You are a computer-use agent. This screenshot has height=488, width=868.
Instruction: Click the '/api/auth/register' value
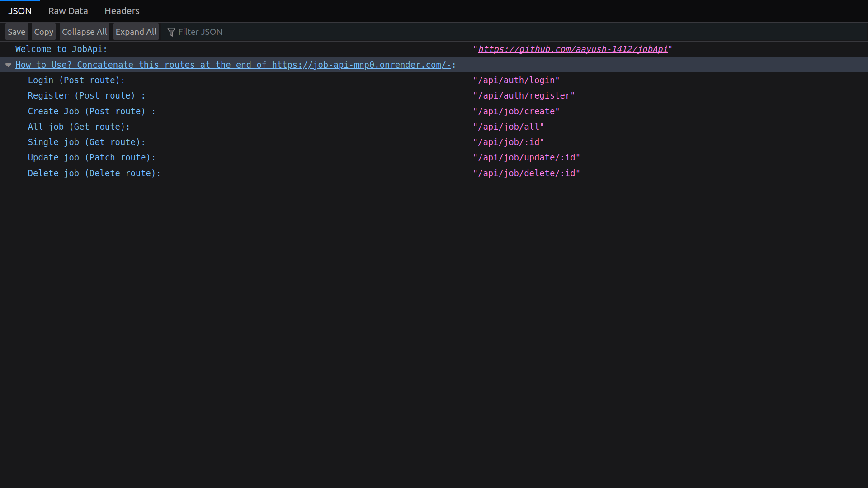pos(524,96)
